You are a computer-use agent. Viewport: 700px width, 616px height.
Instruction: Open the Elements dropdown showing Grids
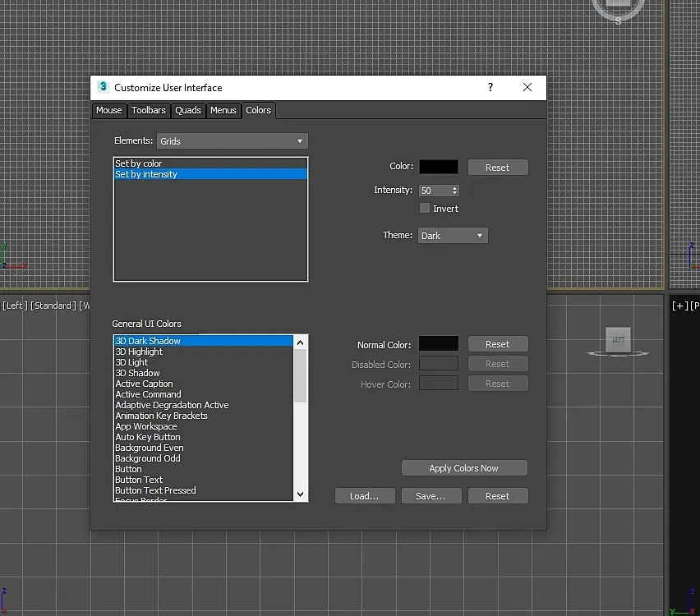tap(233, 141)
